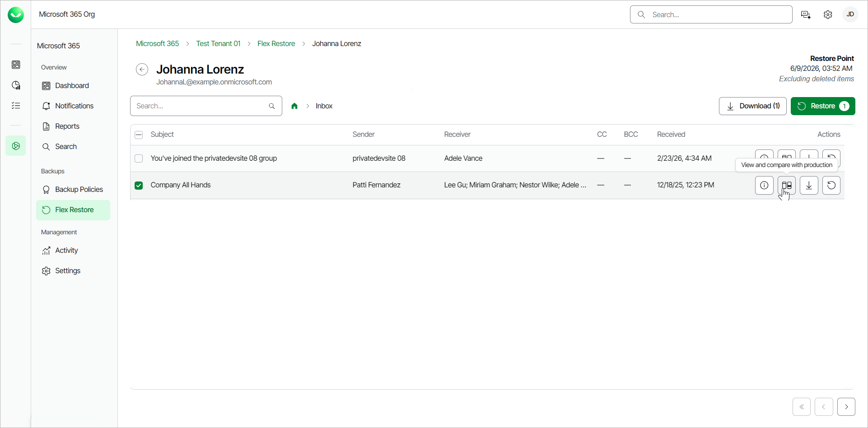Show info for Company All Hands email
This screenshot has width=868, height=428.
click(764, 185)
